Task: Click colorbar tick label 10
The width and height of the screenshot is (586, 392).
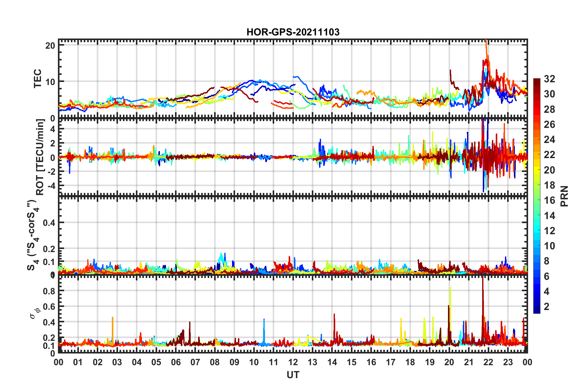Action: (549, 246)
